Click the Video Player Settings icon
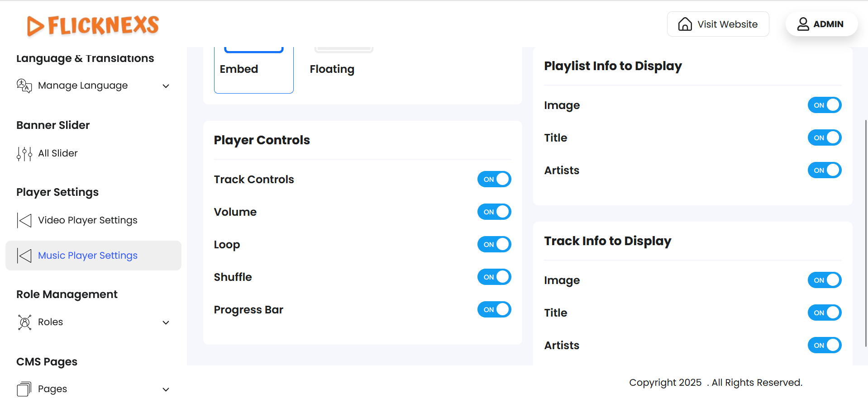Image resolution: width=868 pixels, height=398 pixels. [24, 221]
